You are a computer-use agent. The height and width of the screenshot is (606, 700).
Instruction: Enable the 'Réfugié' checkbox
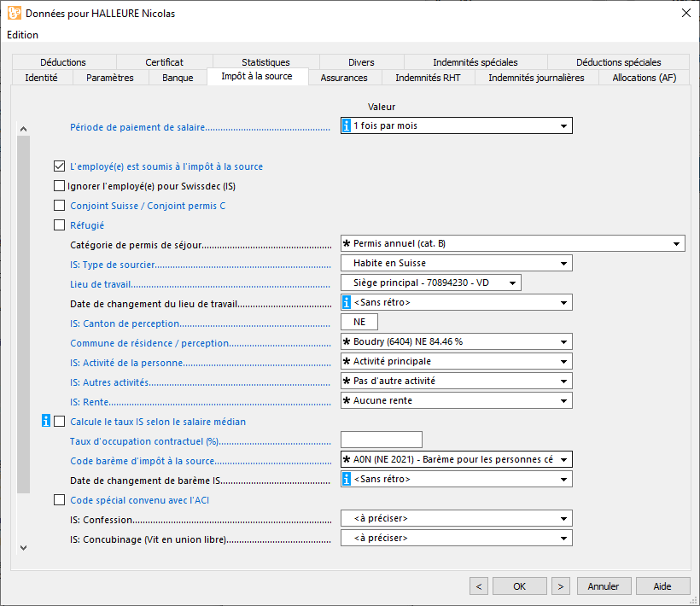59,224
